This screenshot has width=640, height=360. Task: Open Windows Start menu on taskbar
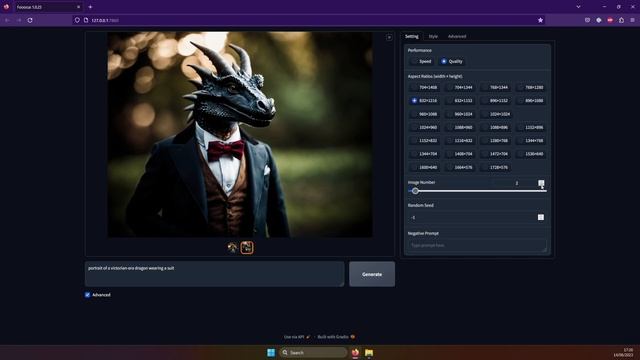[x=271, y=352]
